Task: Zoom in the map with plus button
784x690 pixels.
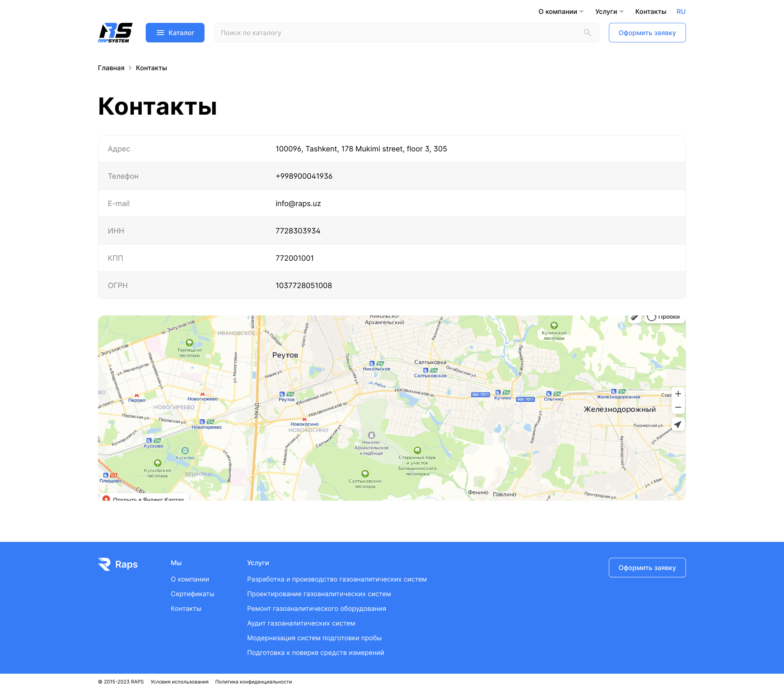Action: tap(678, 394)
